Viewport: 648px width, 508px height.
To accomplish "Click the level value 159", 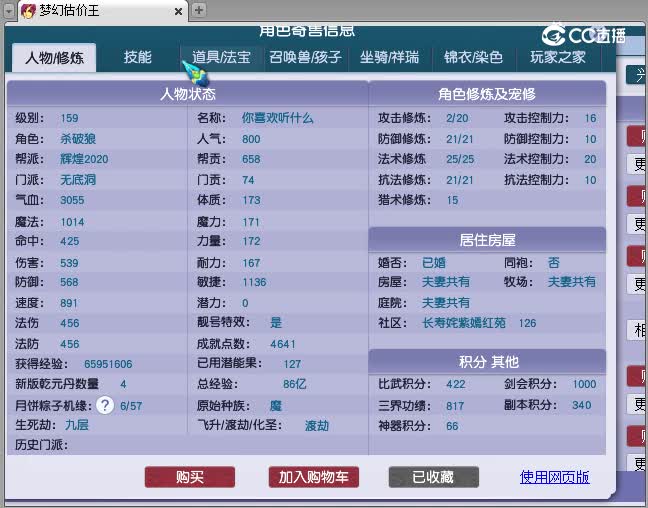I will click(69, 118).
